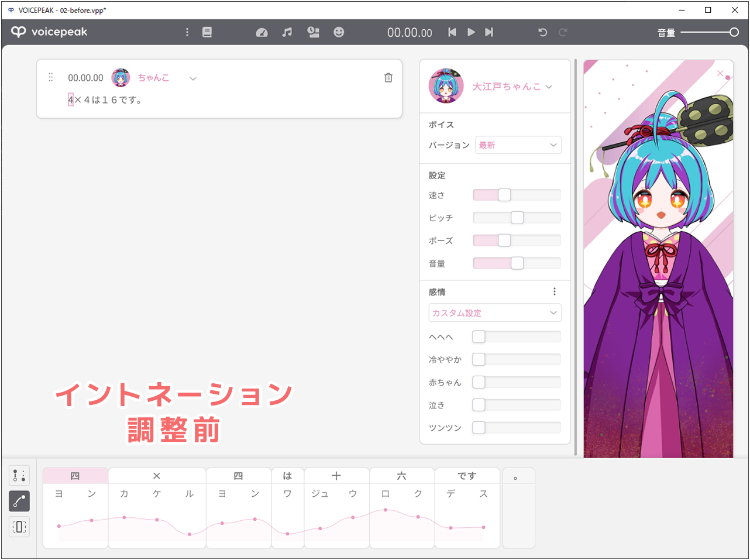
Task: Adjust the ツンツン emotion slider
Action: [x=517, y=428]
